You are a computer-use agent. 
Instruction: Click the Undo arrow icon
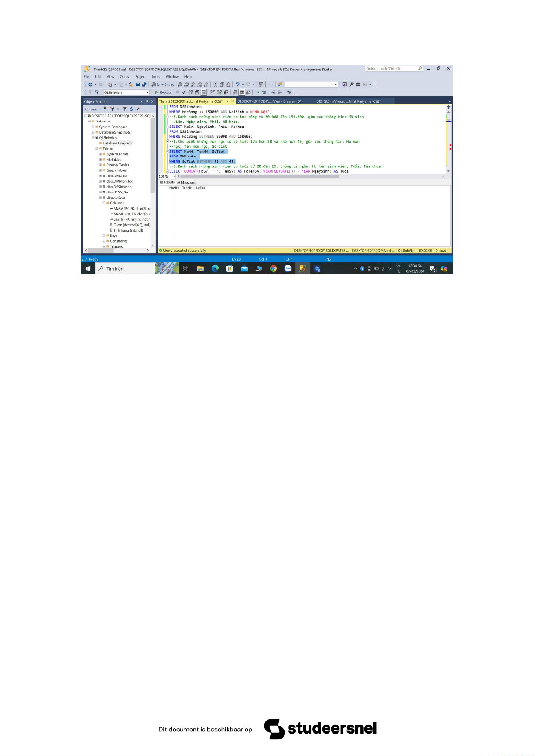click(237, 84)
